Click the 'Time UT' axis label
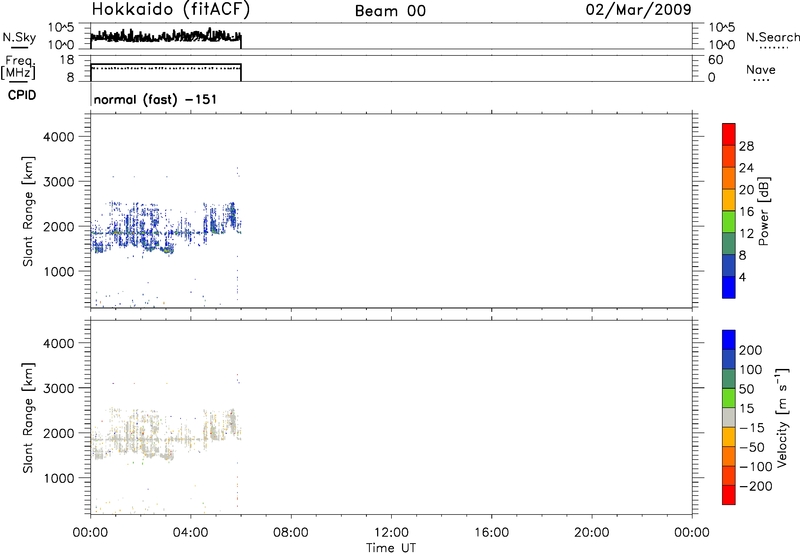The height and width of the screenshot is (554, 800). click(391, 548)
